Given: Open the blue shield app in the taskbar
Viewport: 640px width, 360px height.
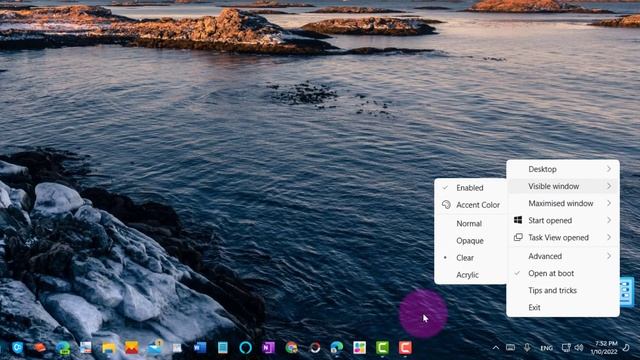Looking at the screenshot, I should point(18,348).
